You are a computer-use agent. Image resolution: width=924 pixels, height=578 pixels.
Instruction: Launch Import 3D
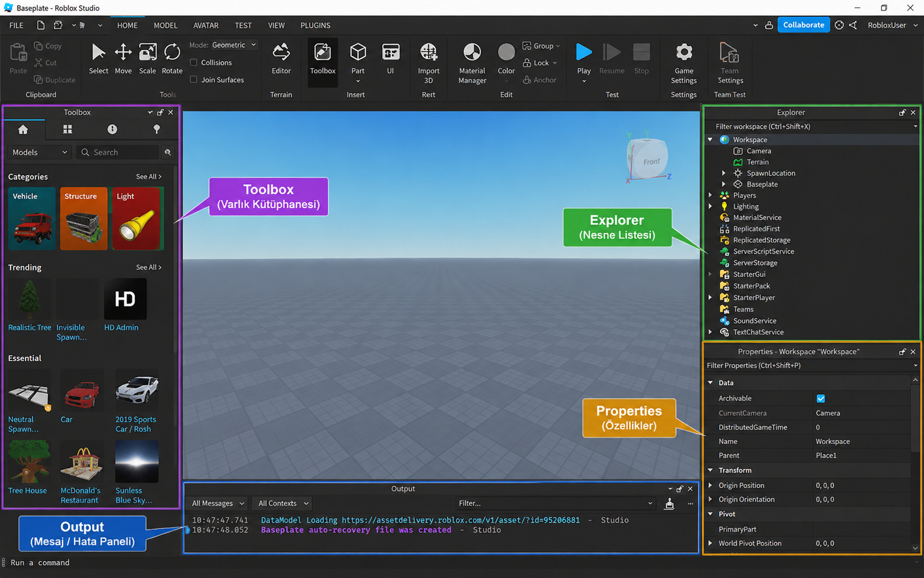[429, 64]
